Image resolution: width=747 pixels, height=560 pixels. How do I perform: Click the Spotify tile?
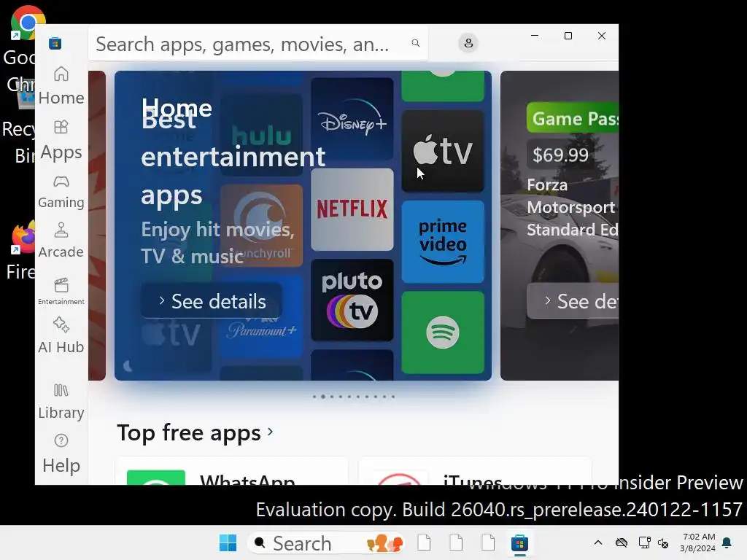(x=443, y=332)
